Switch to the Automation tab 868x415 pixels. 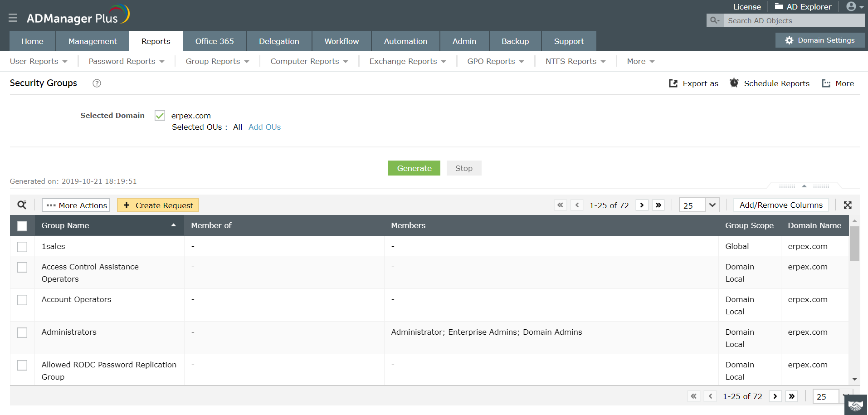405,41
